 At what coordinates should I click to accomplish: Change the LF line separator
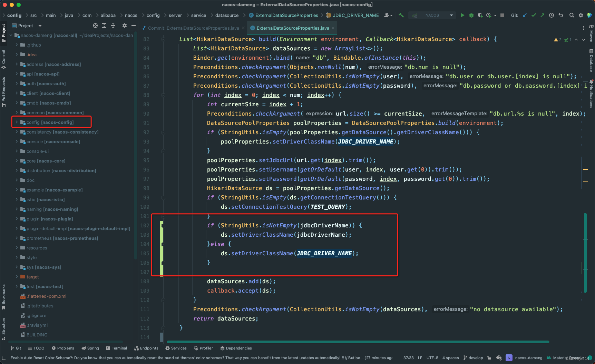pyautogui.click(x=420, y=358)
